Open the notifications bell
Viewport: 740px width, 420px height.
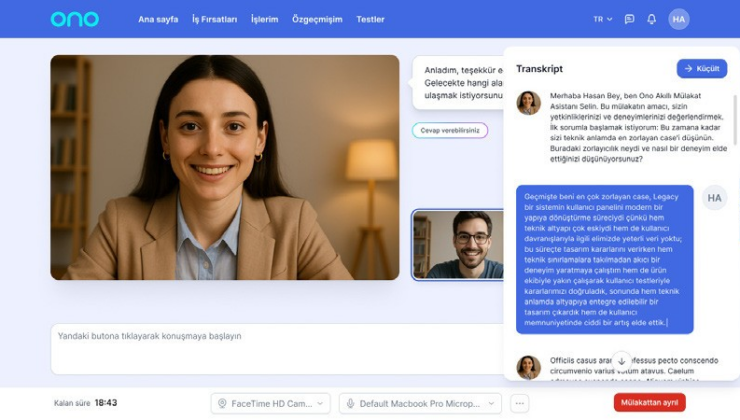tap(651, 19)
